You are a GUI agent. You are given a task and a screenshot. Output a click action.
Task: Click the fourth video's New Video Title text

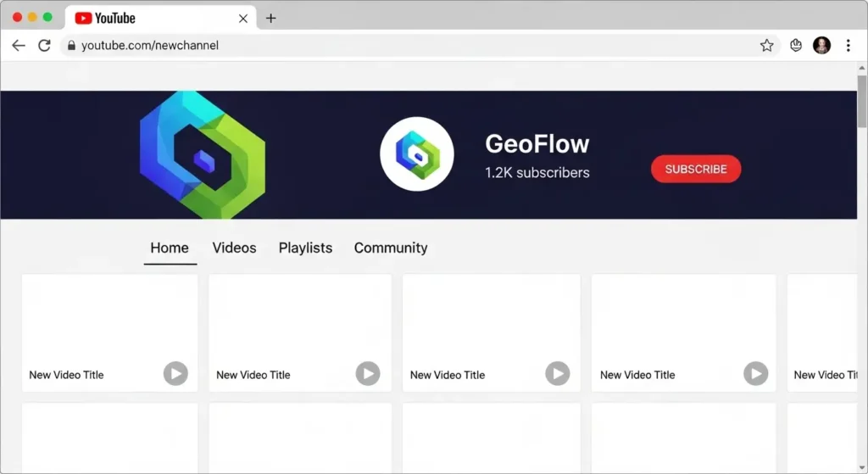pos(637,375)
